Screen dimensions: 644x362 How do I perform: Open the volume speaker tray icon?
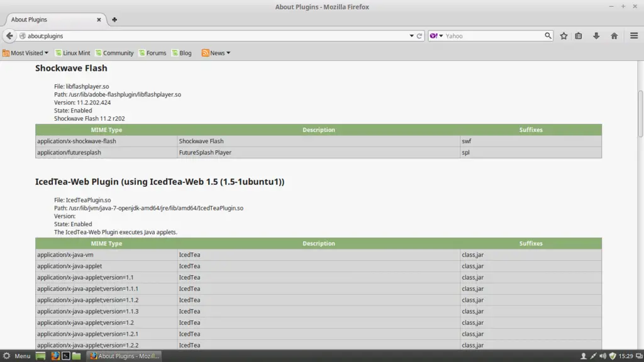602,356
